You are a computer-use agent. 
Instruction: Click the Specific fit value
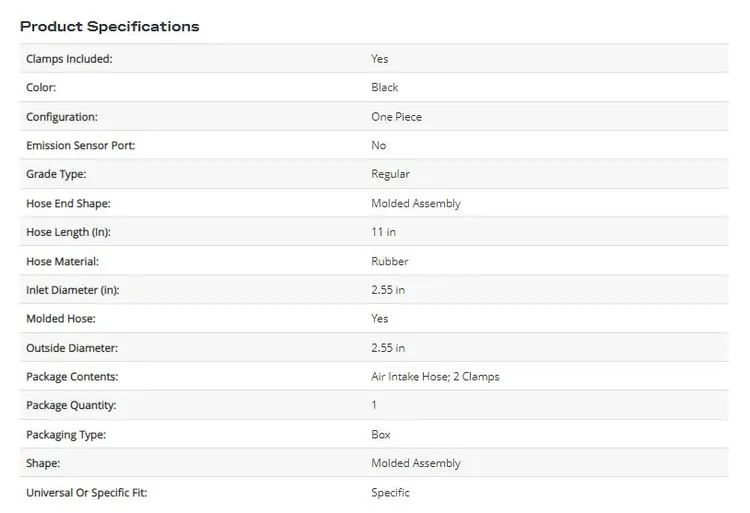390,492
